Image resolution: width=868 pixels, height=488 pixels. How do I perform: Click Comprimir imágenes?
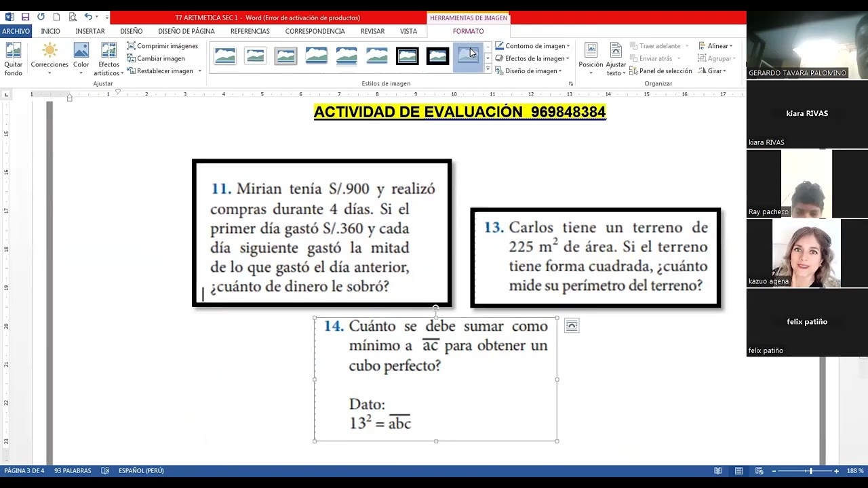coord(163,46)
